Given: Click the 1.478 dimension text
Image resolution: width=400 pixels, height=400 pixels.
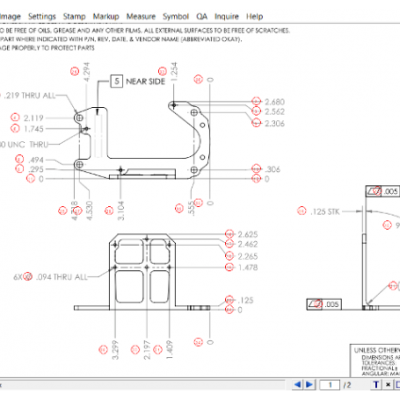Looking at the screenshot, I should pyautogui.click(x=248, y=267).
